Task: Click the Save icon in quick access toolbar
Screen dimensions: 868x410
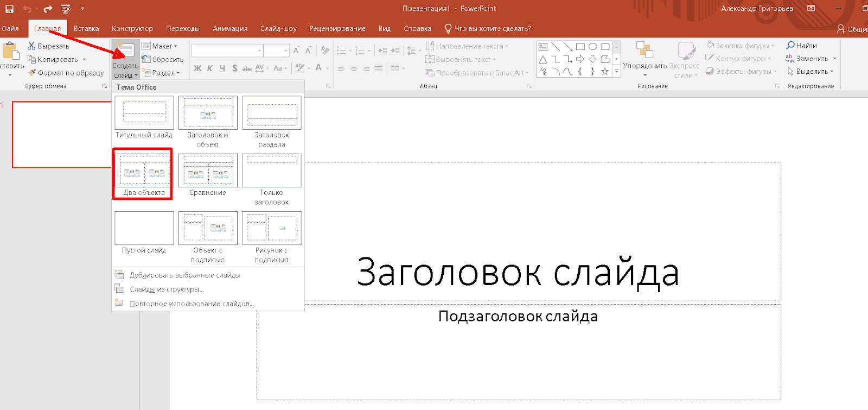Action: (x=9, y=9)
